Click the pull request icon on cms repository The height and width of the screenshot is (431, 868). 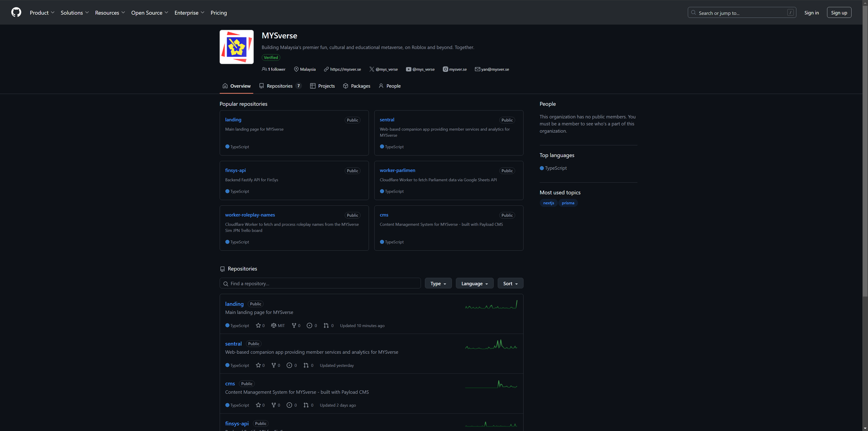306,405
